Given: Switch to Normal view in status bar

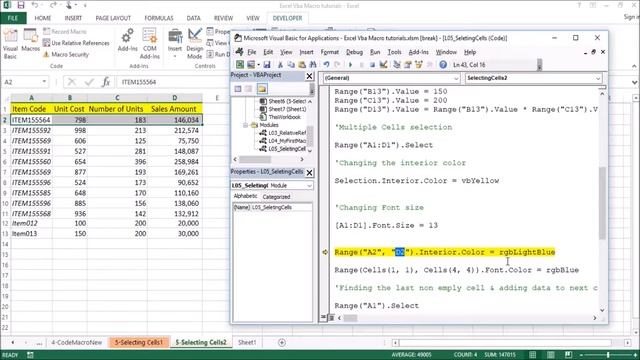Looking at the screenshot, I should click(x=533, y=355).
